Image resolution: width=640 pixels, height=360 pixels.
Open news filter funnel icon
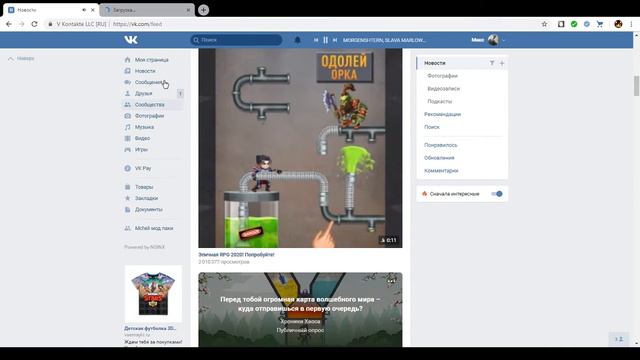(x=492, y=63)
